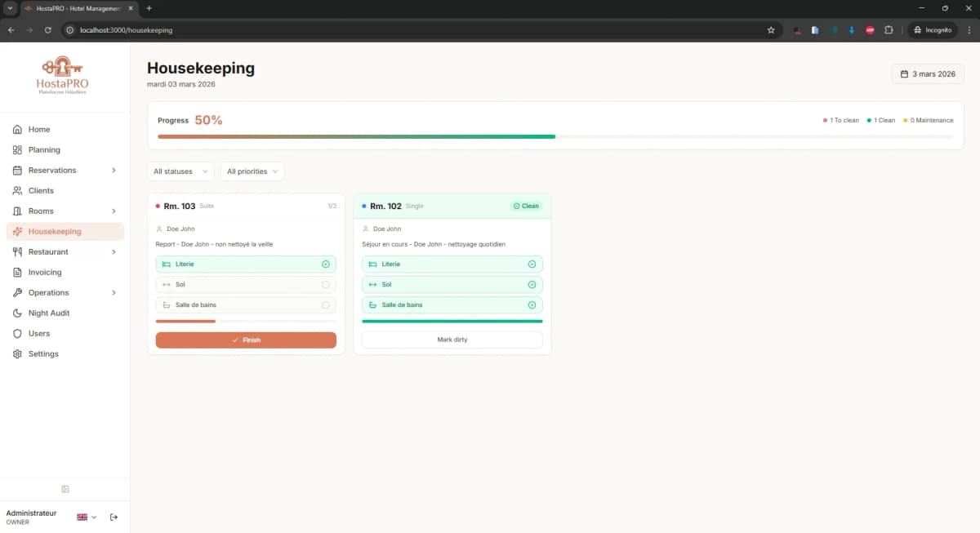Open Settings using the gear icon
The width and height of the screenshot is (980, 533).
click(x=17, y=353)
